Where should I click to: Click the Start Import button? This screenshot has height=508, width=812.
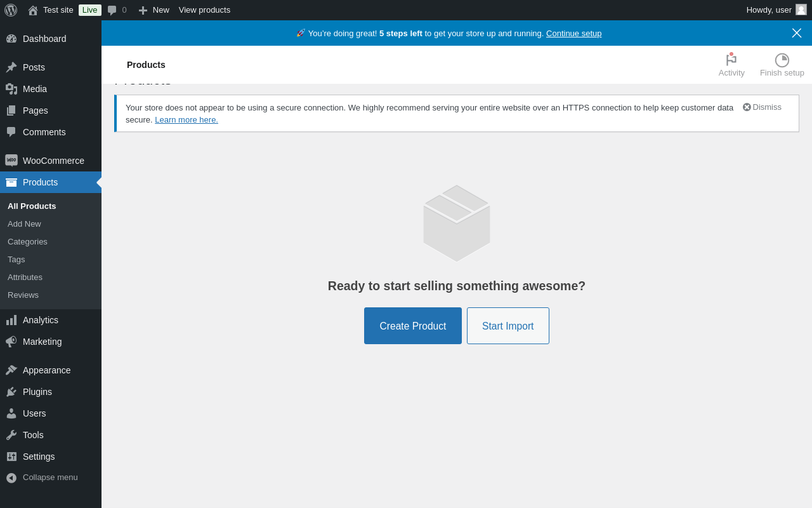coord(508,326)
